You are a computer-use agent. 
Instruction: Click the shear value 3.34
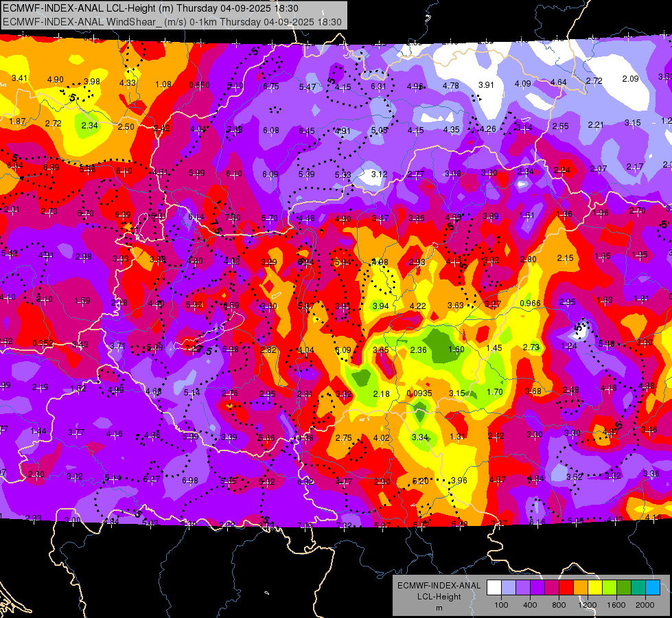(x=419, y=437)
